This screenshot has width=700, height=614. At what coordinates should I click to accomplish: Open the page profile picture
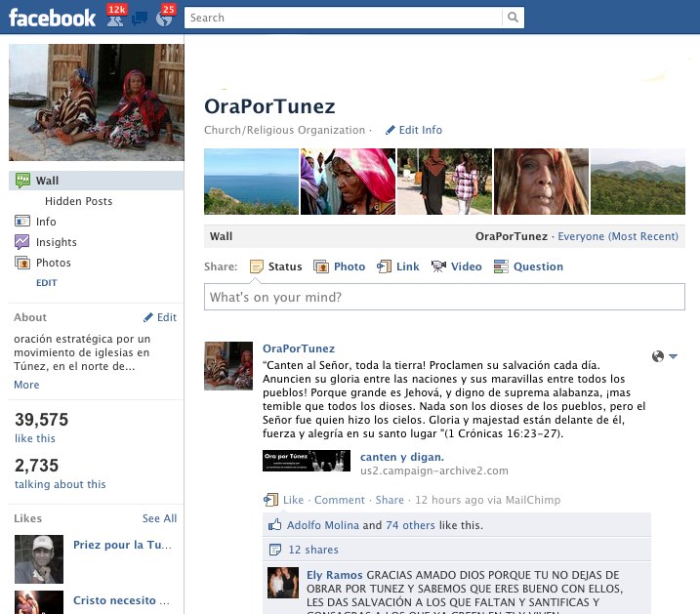[97, 102]
